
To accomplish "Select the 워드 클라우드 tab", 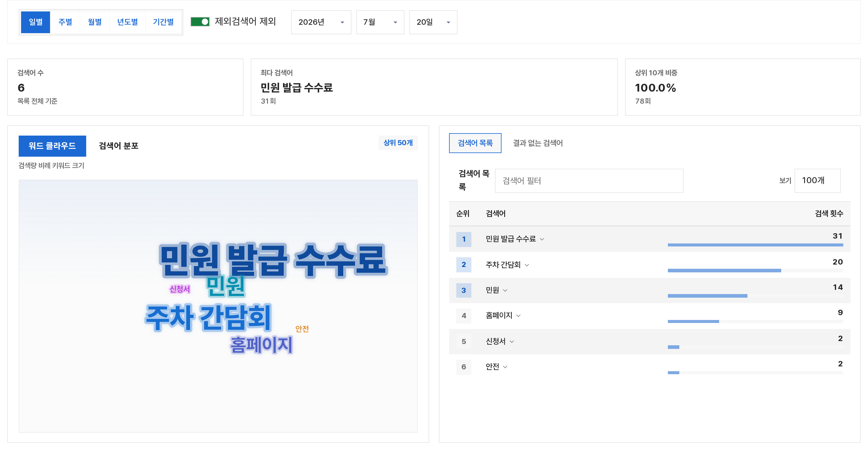I will (x=52, y=146).
